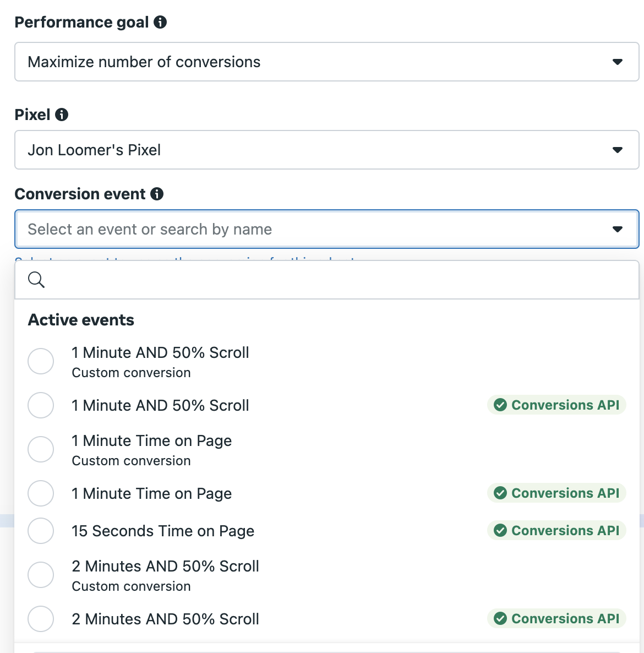This screenshot has height=653, width=644.
Task: Click the Conversion event info icon
Action: click(x=157, y=194)
